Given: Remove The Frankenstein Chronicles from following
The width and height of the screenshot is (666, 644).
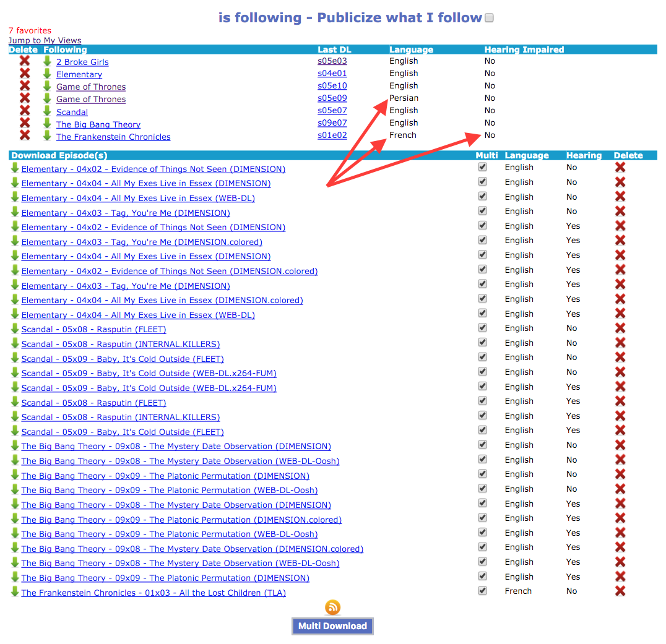Looking at the screenshot, I should [25, 135].
